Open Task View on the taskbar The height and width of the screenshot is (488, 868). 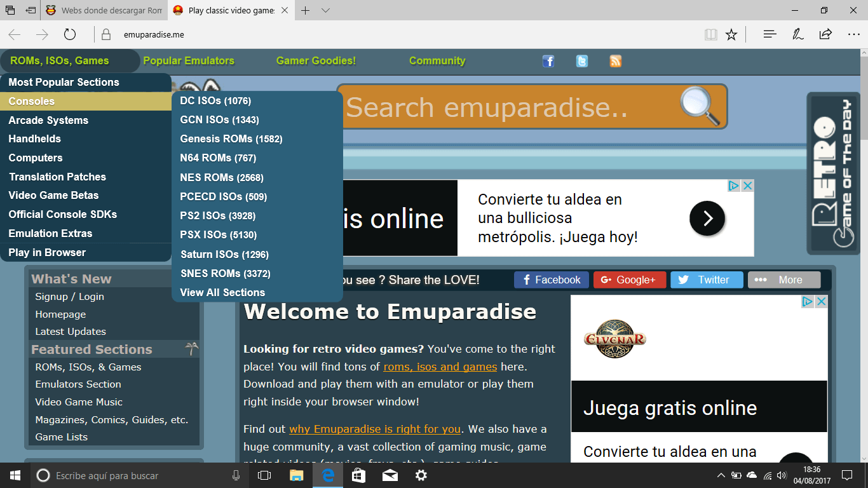point(264,475)
